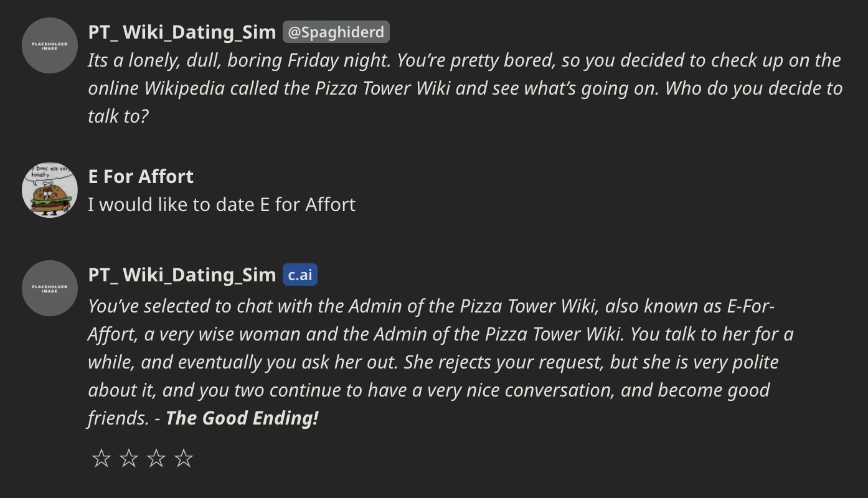Click the bottom PT_ Wiki_Dating_Sim name label
Viewport: 868px width, 498px height.
pyautogui.click(x=181, y=274)
